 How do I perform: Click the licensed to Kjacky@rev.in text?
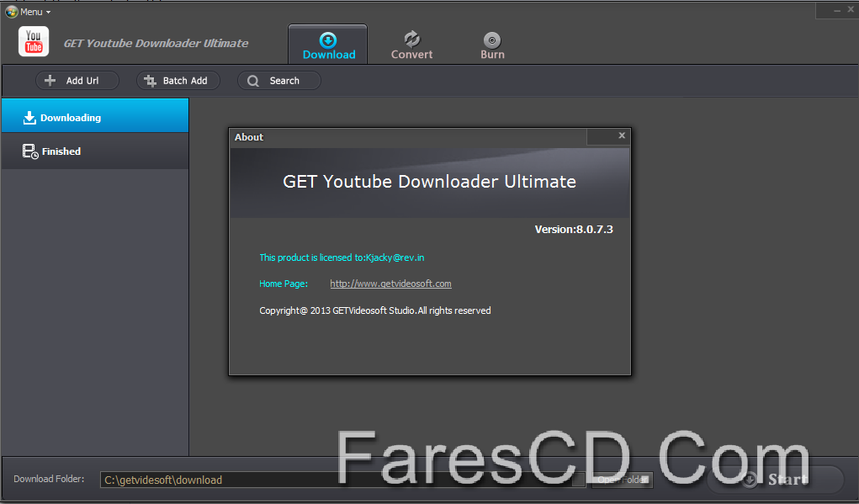(342, 257)
